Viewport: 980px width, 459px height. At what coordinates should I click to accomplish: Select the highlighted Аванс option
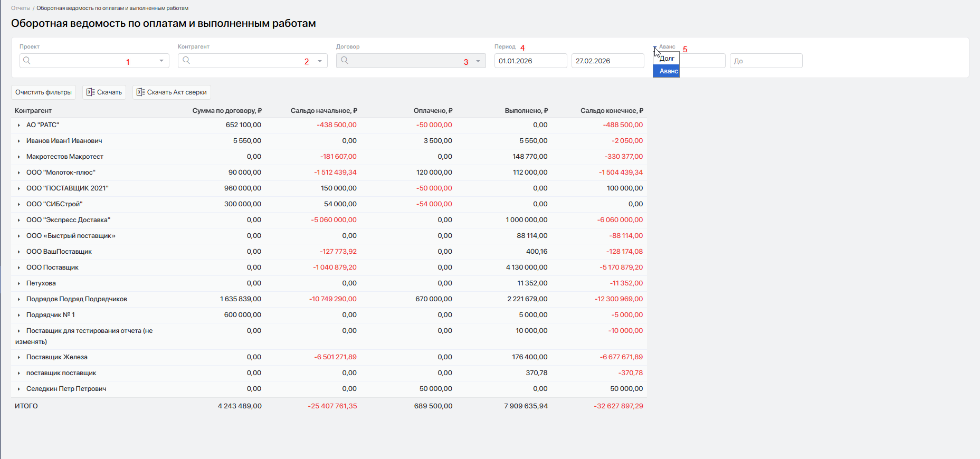[x=668, y=71]
